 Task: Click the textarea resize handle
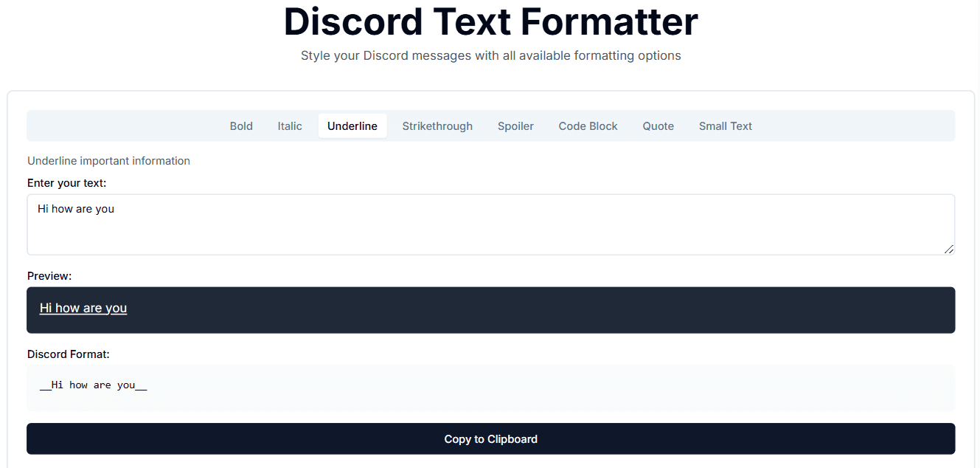point(950,250)
